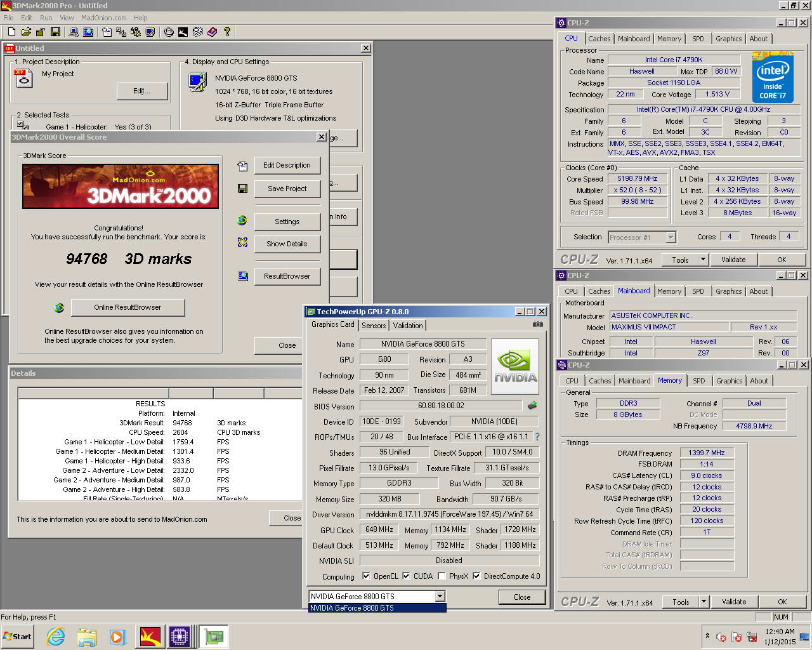Image resolution: width=812 pixels, height=650 pixels.
Task: Click the ring-shaped toolbar icon
Action: pyautogui.click(x=168, y=32)
